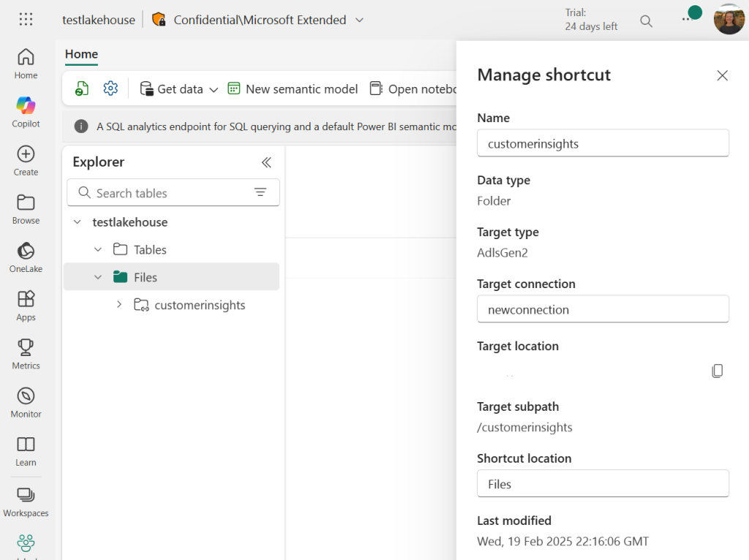Click the Confidential sensitivity shield icon
Screen dimensions: 749x560
[159, 20]
